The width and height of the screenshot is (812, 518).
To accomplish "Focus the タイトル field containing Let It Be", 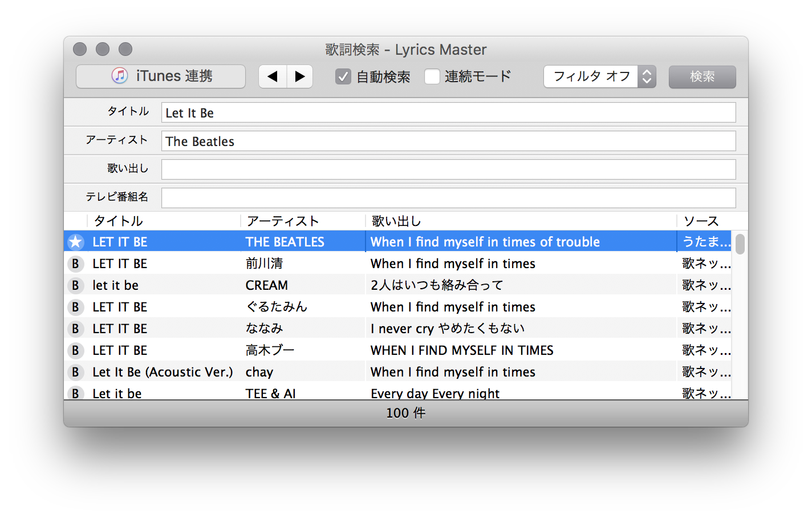I will point(448,112).
